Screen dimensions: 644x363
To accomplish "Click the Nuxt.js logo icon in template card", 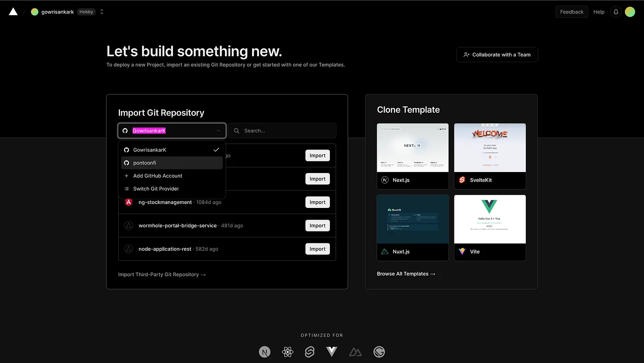I will pyautogui.click(x=385, y=252).
